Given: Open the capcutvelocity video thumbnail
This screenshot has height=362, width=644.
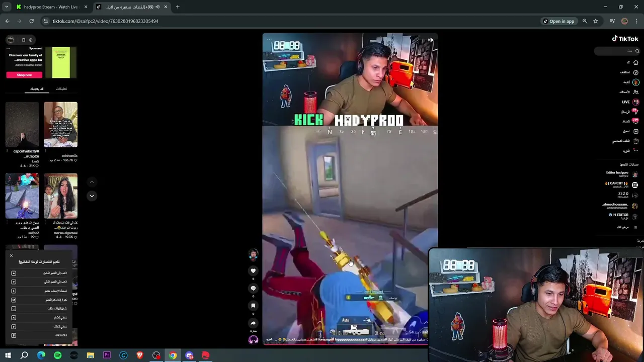Looking at the screenshot, I should click(22, 125).
